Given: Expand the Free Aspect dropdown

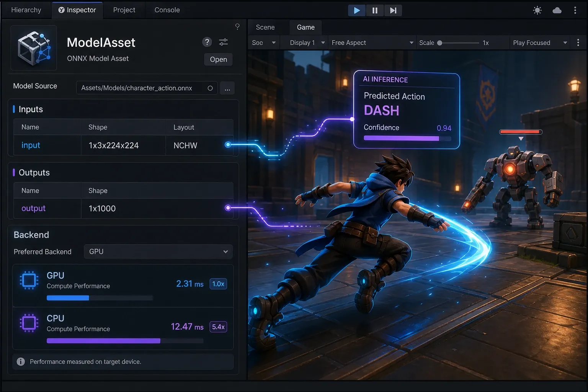Looking at the screenshot, I should coord(372,43).
